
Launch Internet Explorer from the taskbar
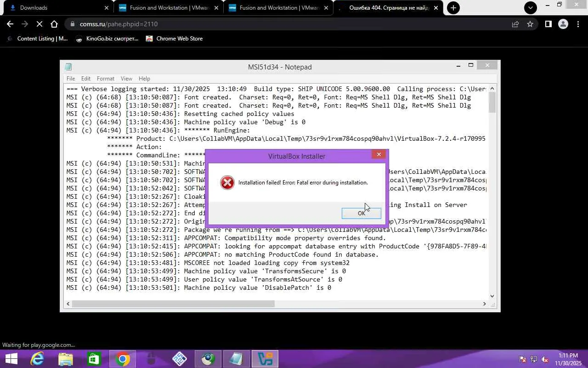coord(37,359)
